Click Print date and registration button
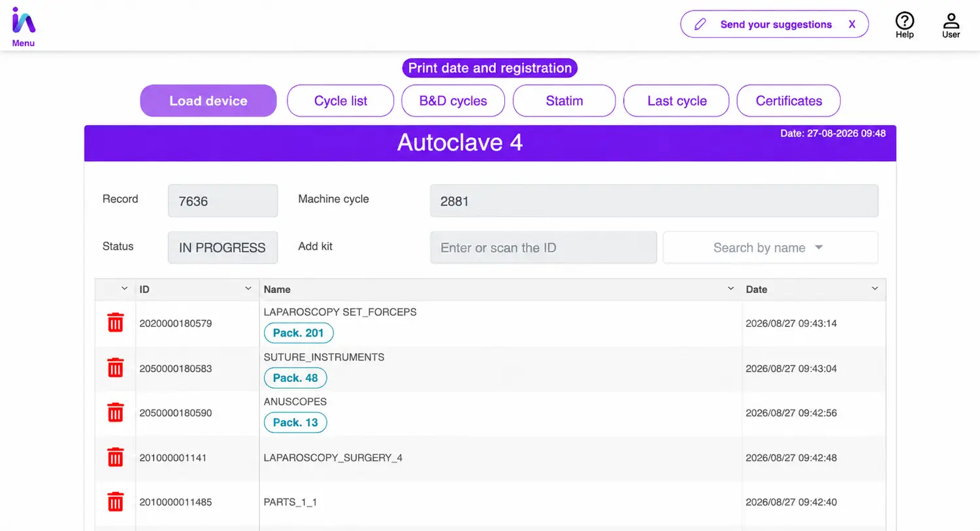 point(490,68)
